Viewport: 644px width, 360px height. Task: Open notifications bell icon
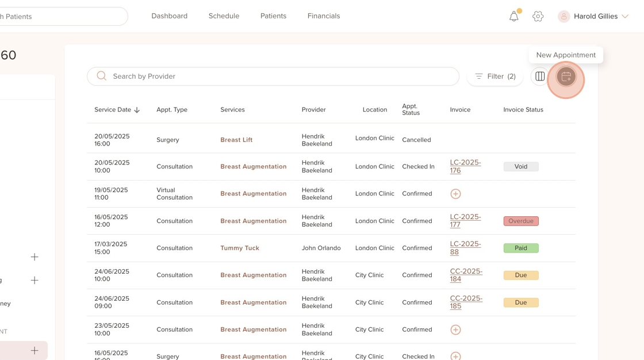(x=514, y=17)
